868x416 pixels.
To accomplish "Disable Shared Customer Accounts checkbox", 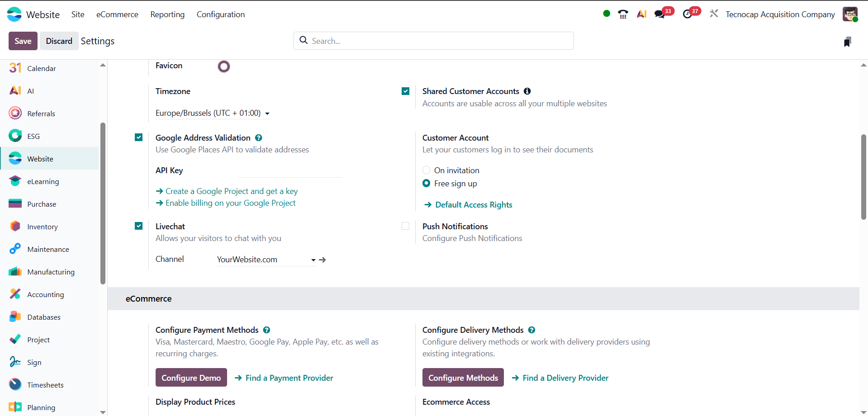I will [x=406, y=91].
